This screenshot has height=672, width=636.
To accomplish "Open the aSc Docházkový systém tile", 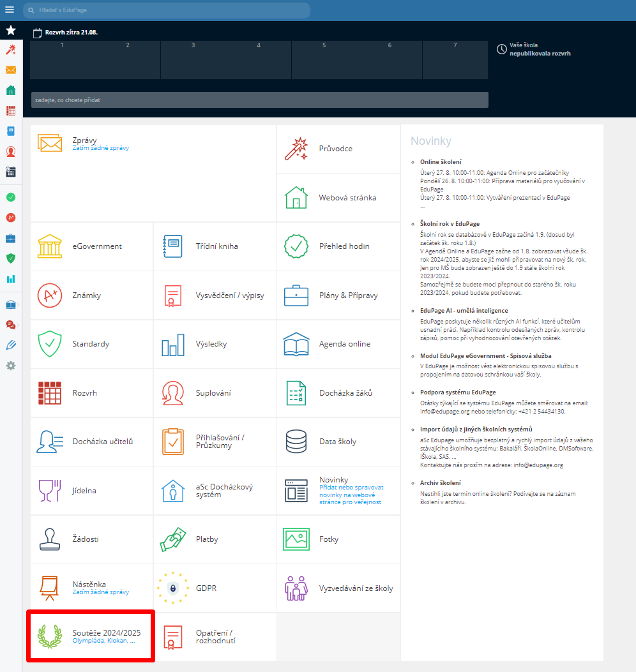I will click(x=215, y=491).
